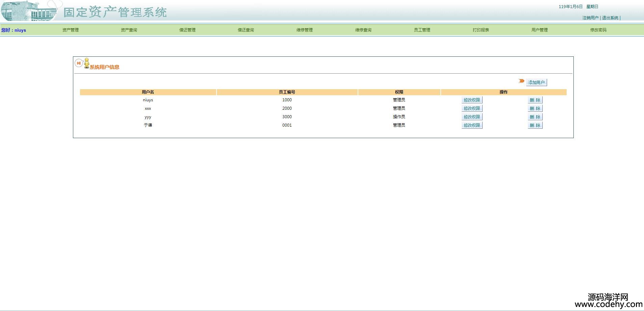Click 修改权限 for user xxx
The image size is (644, 311).
[x=472, y=108]
